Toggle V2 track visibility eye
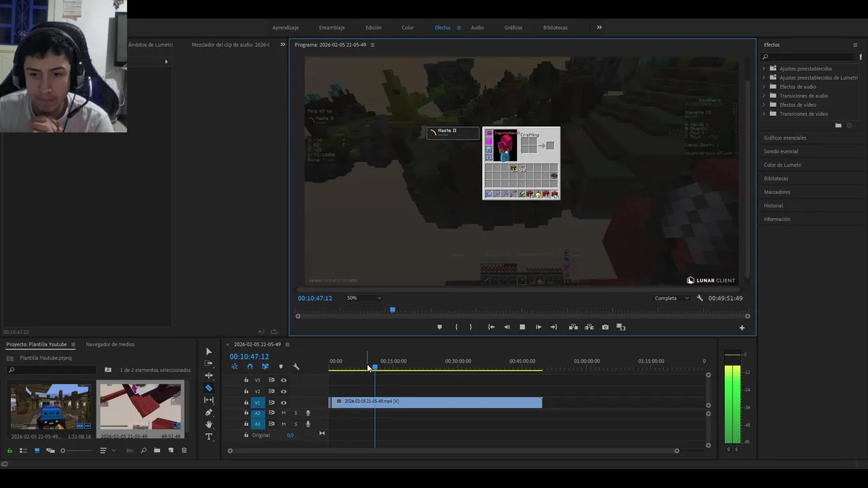This screenshot has width=868, height=488. coord(283,391)
